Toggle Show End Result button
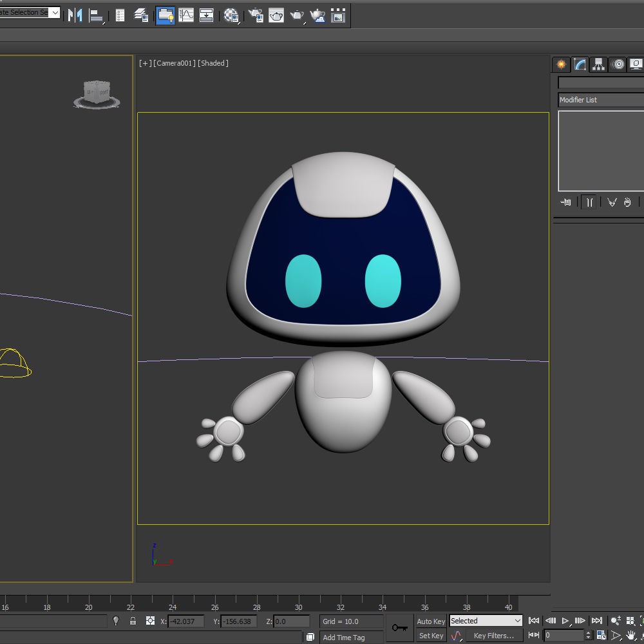The width and height of the screenshot is (644, 644). click(x=589, y=202)
